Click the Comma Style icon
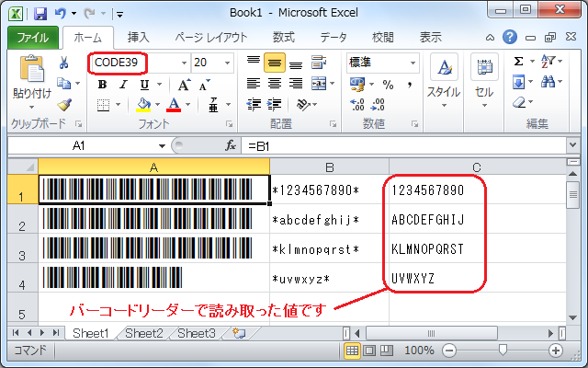 [410, 85]
